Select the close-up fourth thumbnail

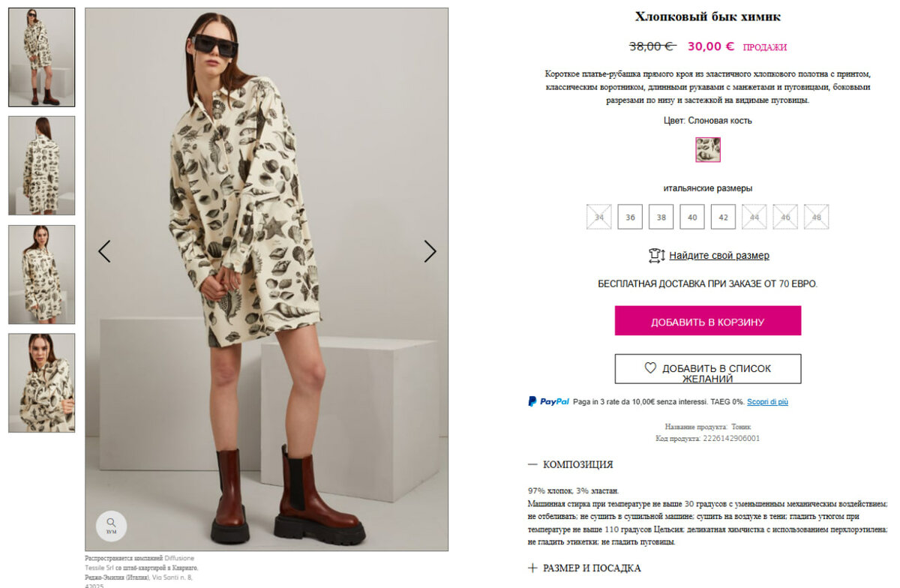[x=42, y=383]
